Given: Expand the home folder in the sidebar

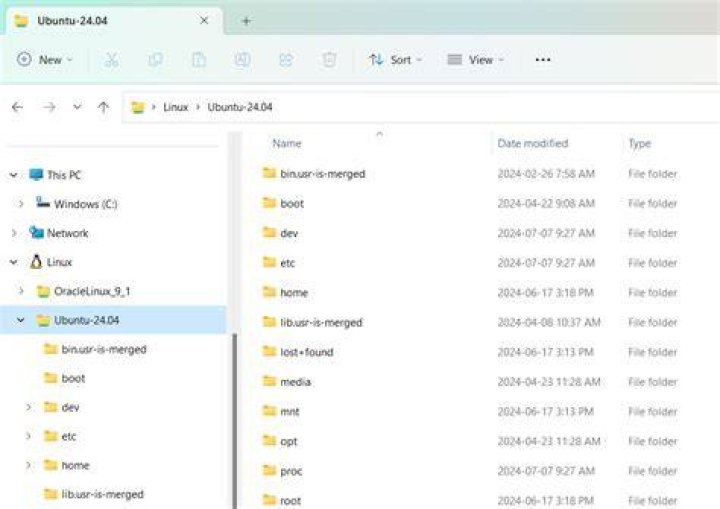Looking at the screenshot, I should coord(28,465).
